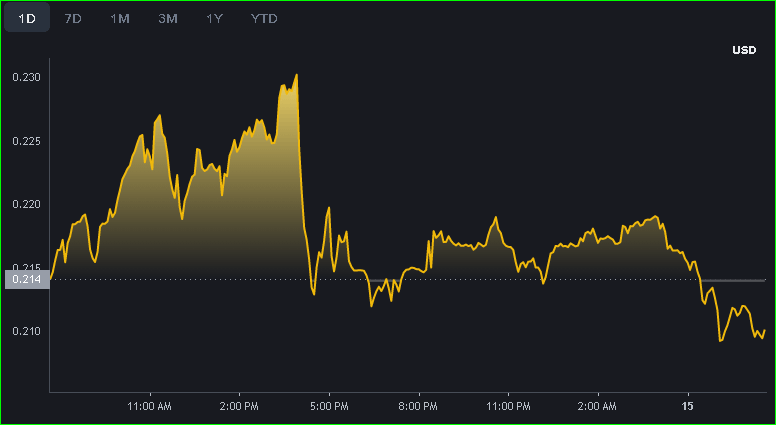Show the 1Y price chart
Image resolution: width=776 pixels, height=425 pixels.
pyautogui.click(x=214, y=19)
